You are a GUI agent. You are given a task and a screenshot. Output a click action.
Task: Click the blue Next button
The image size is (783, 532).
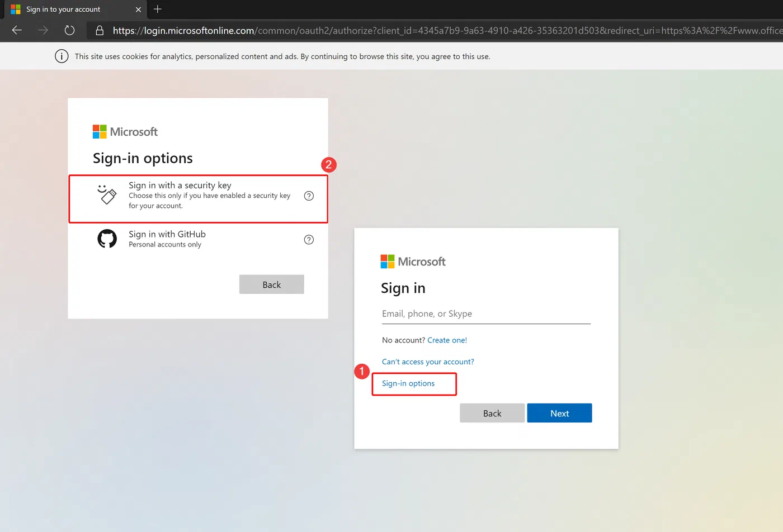[x=559, y=413]
